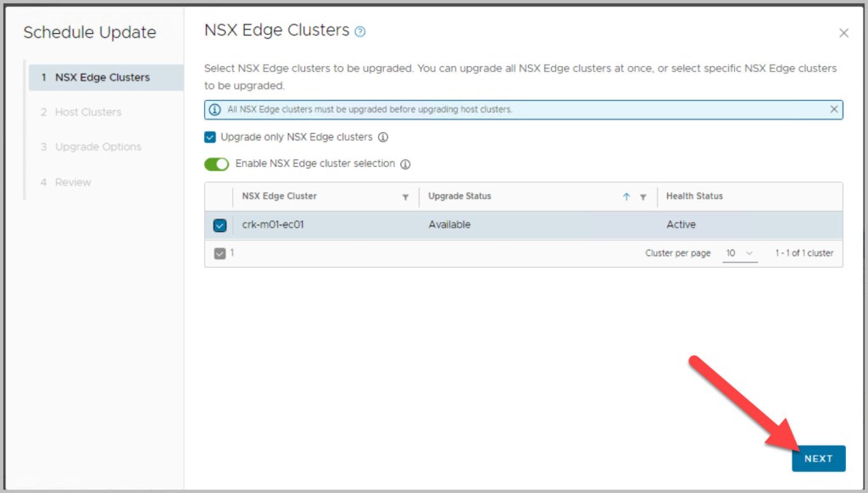
Task: Toggle the selected-count checkbox in the table footer
Action: pos(220,253)
